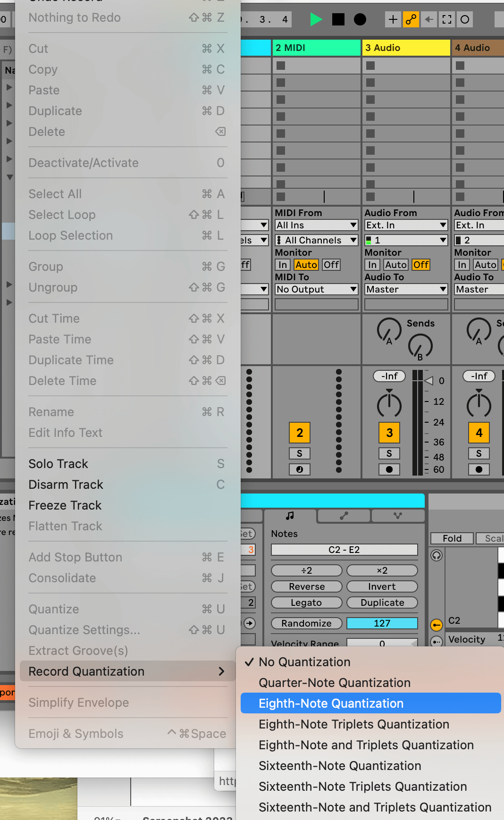Stop first clip slot in 3 Audio track
Screen dimensions: 504x820
[370, 66]
